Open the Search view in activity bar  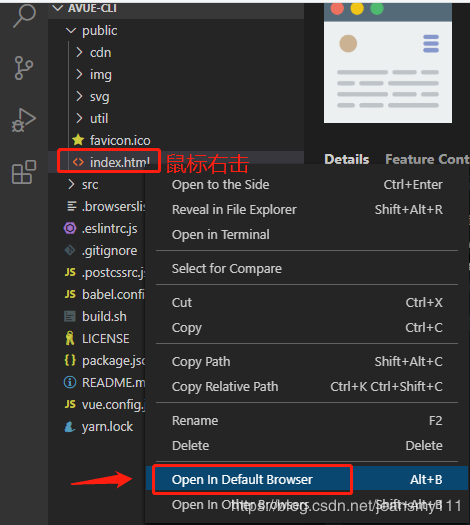pyautogui.click(x=24, y=15)
